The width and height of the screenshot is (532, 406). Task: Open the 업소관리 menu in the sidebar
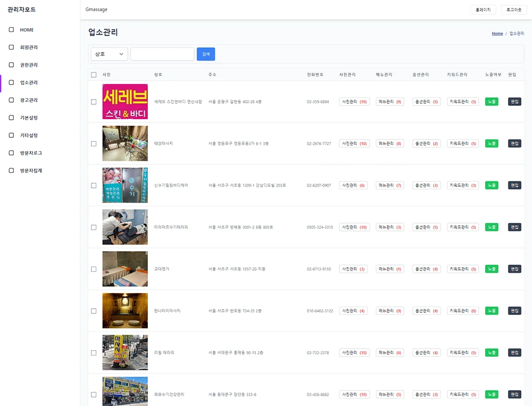[29, 82]
